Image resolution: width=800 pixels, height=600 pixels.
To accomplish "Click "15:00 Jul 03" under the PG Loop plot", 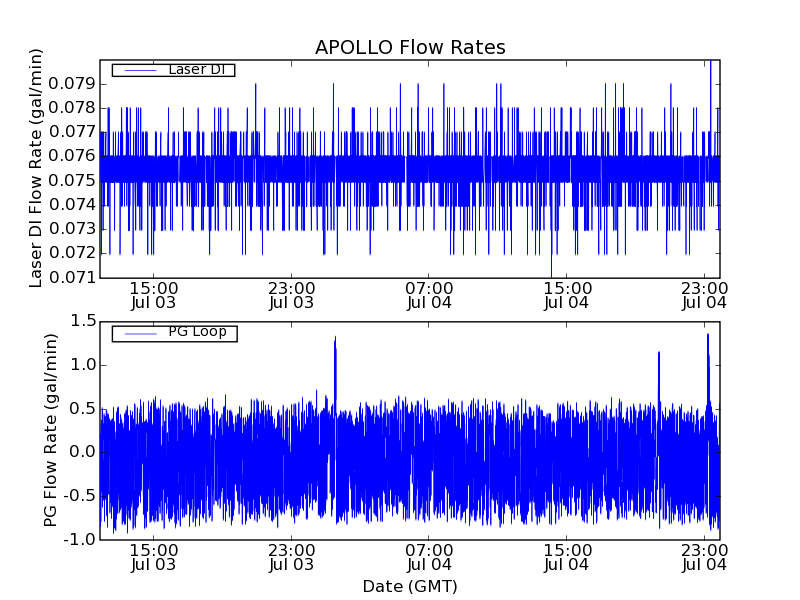I will click(154, 557).
